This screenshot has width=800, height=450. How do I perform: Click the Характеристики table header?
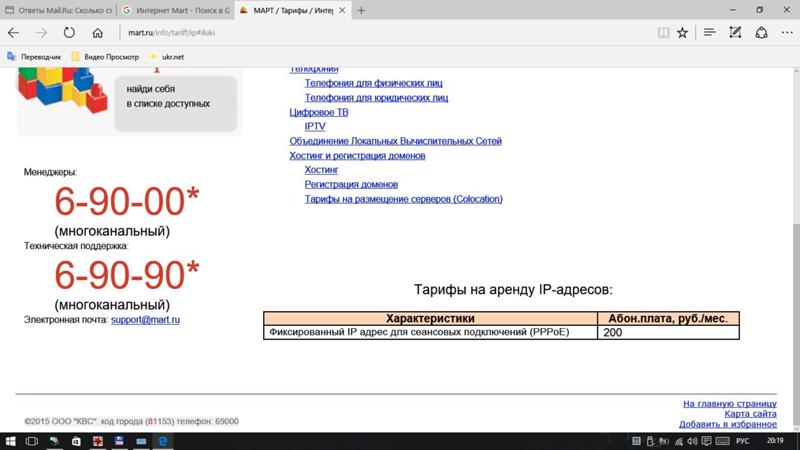[x=430, y=318]
